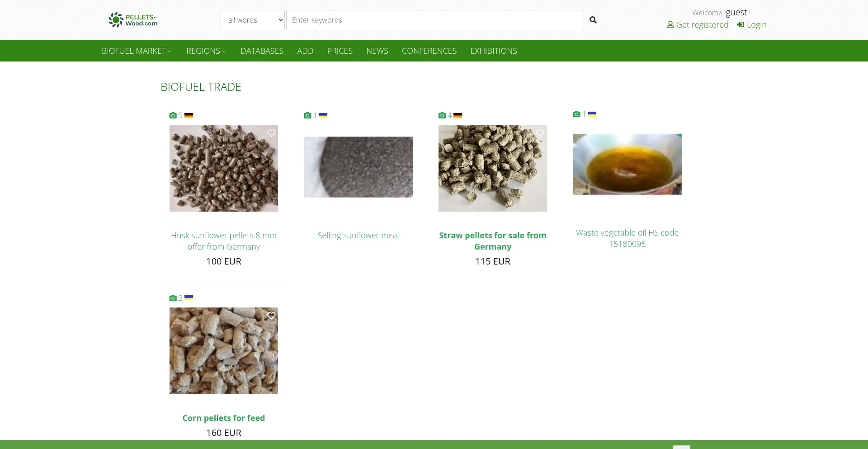Favorite the Husk sunflower pellets listing
This screenshot has width=868, height=449.
271,133
